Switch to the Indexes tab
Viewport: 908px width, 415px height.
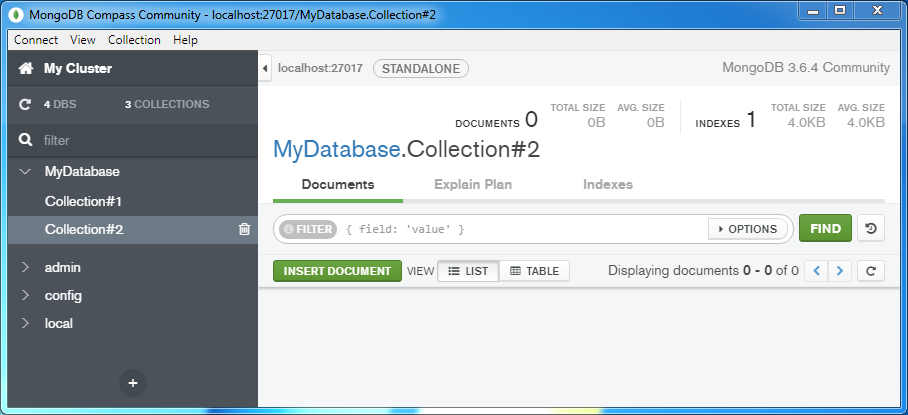click(607, 185)
